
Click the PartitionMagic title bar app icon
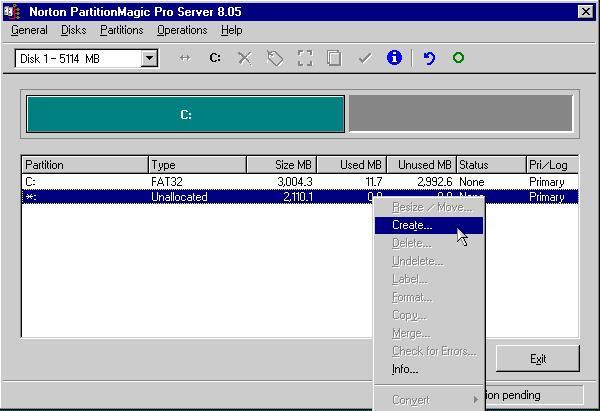(11, 12)
